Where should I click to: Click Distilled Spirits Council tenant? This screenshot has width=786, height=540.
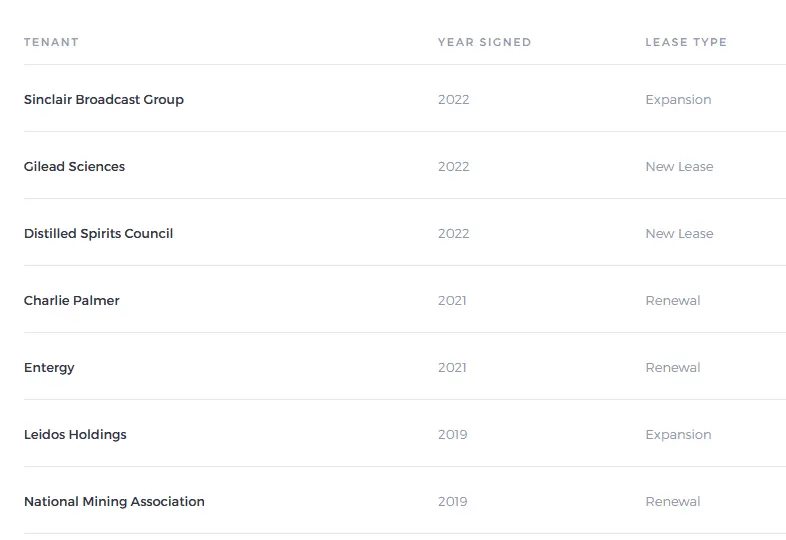[99, 234]
